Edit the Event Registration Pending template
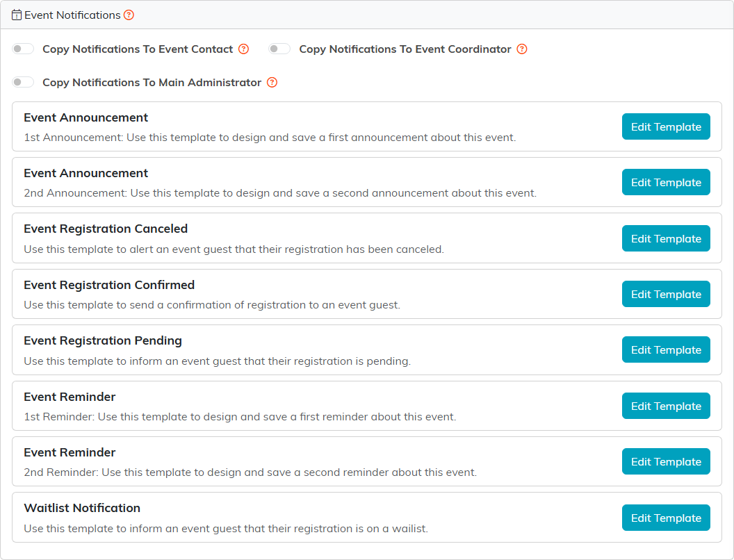734x560 pixels. (x=666, y=350)
